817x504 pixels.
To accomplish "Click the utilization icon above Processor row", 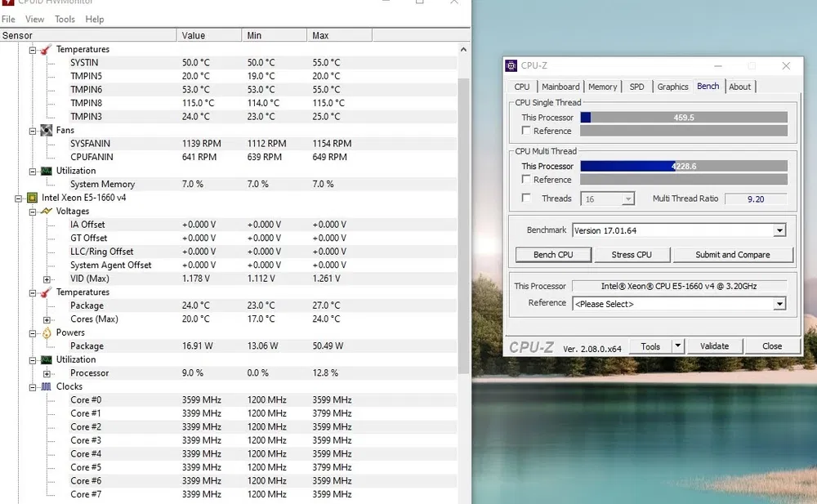I will 47,359.
